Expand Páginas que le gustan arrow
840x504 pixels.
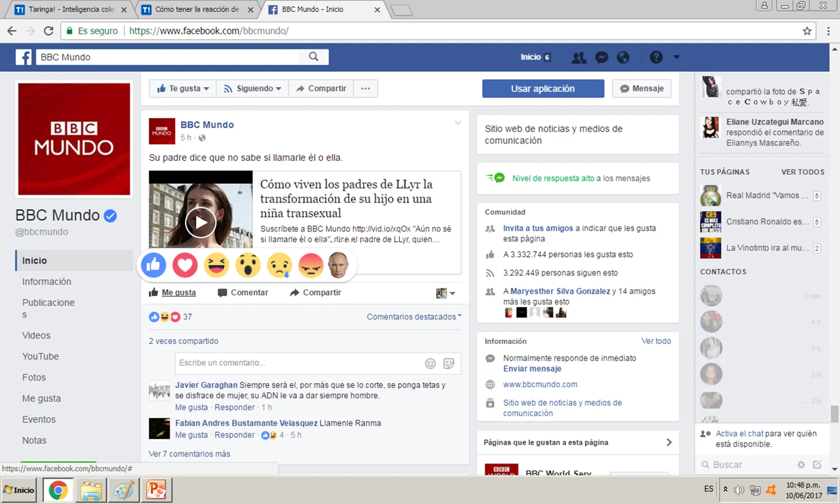[x=669, y=442]
